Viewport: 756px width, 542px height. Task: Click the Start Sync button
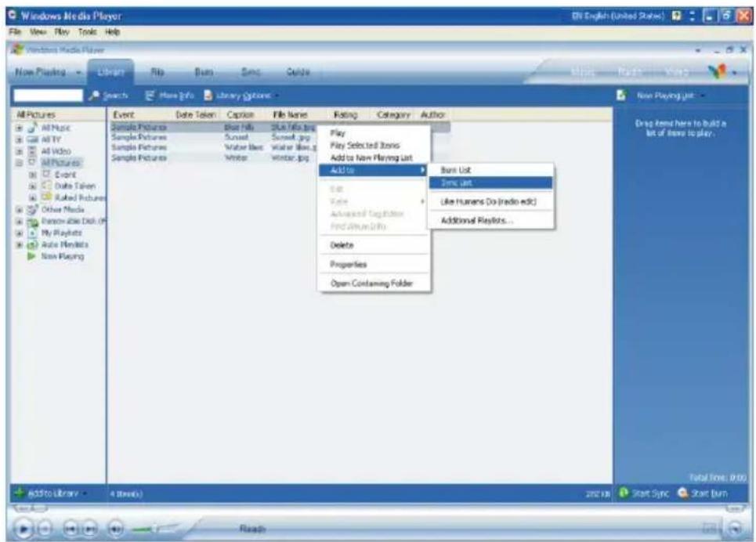point(644,493)
